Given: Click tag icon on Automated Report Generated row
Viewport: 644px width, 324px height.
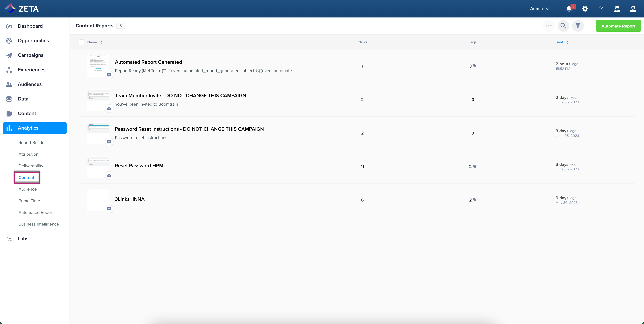Looking at the screenshot, I should 475,66.
